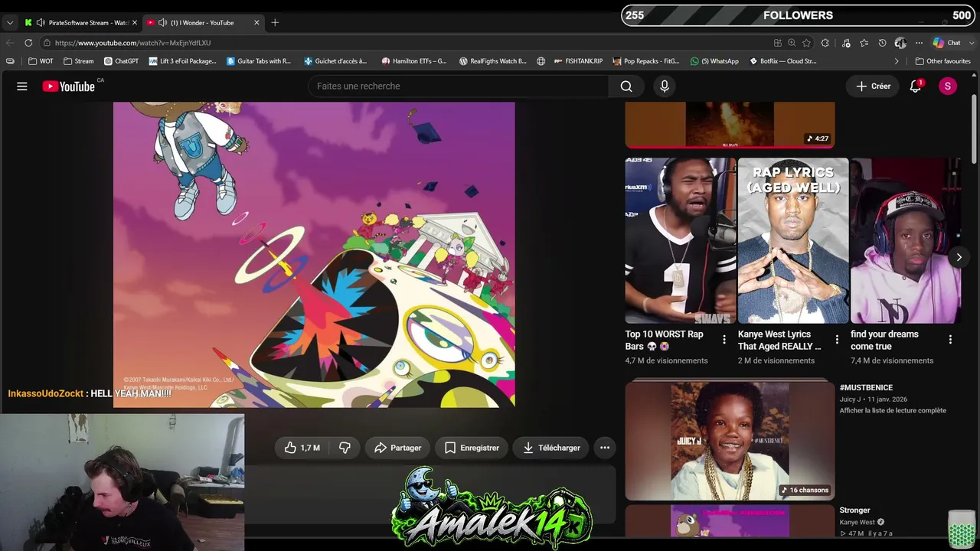The height and width of the screenshot is (551, 980).
Task: Open the #MUSTBENICE playlist title
Action: tap(866, 388)
